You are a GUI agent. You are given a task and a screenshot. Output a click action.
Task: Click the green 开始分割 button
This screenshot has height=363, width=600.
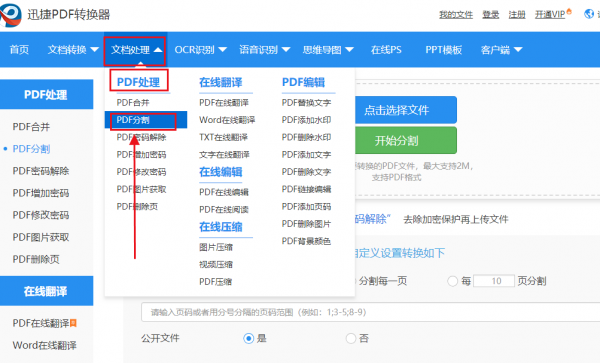(406, 140)
